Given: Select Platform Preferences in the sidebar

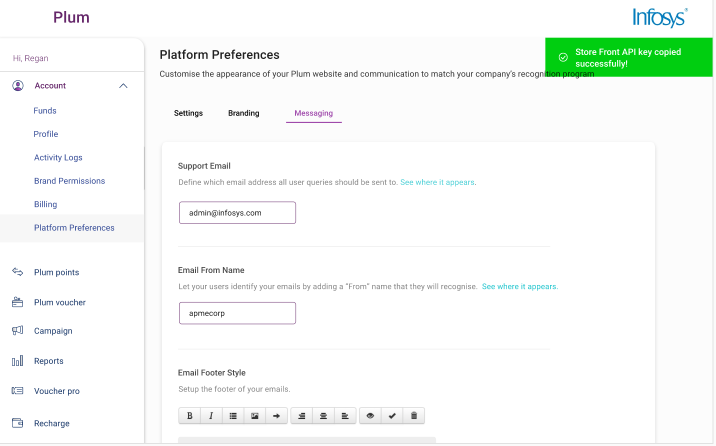Looking at the screenshot, I should pyautogui.click(x=74, y=228).
